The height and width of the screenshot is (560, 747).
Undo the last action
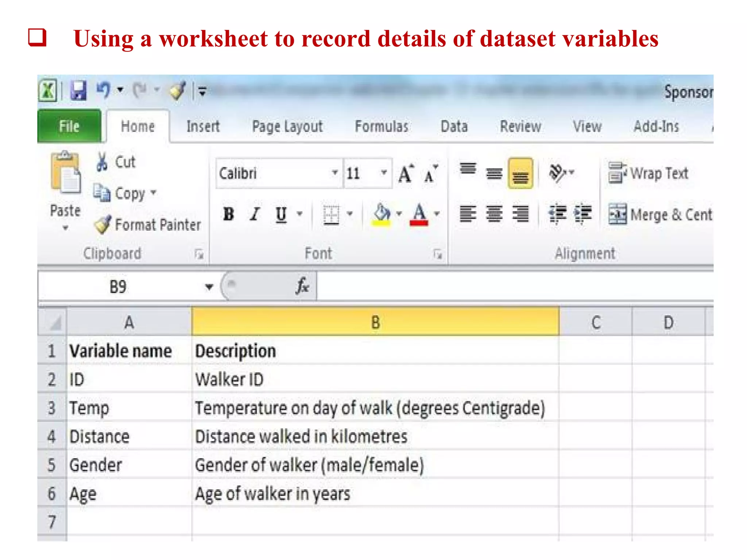(x=104, y=90)
